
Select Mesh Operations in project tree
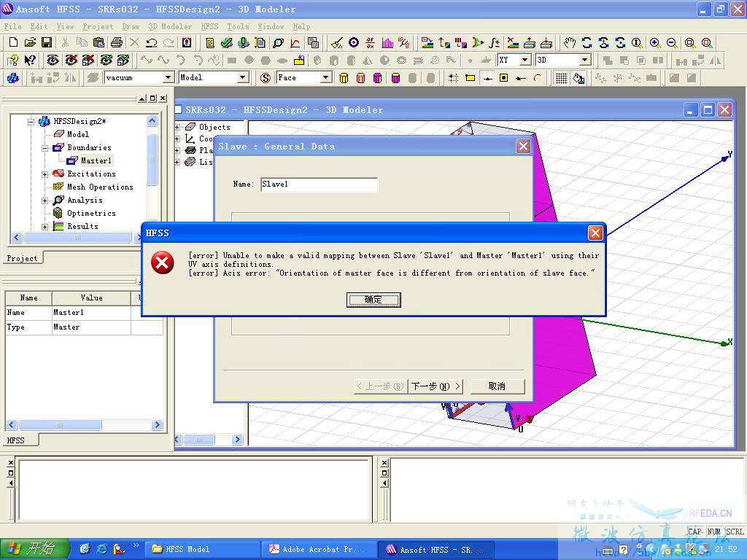(100, 187)
